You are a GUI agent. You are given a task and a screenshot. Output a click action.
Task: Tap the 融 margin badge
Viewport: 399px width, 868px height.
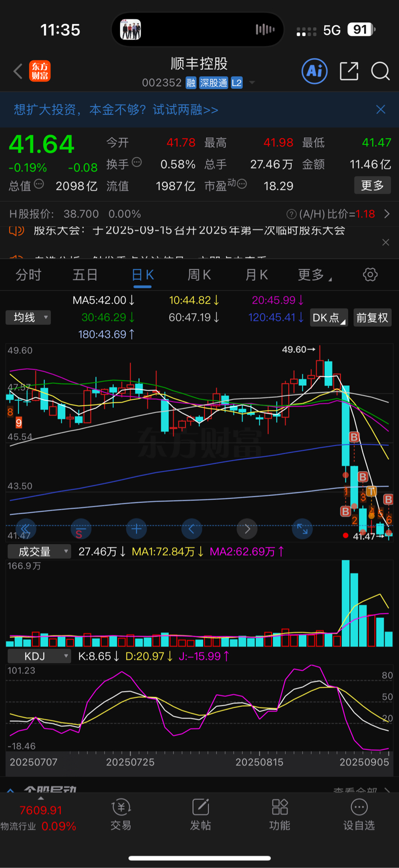(x=191, y=83)
